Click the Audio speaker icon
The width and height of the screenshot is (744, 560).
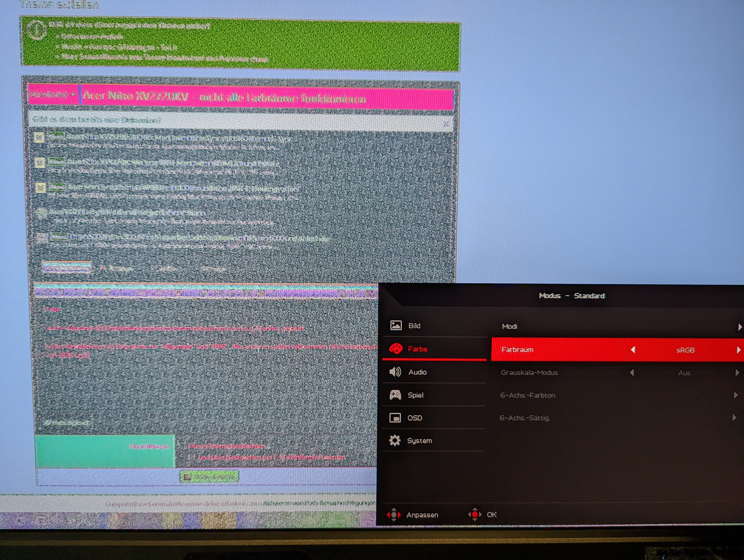click(395, 372)
